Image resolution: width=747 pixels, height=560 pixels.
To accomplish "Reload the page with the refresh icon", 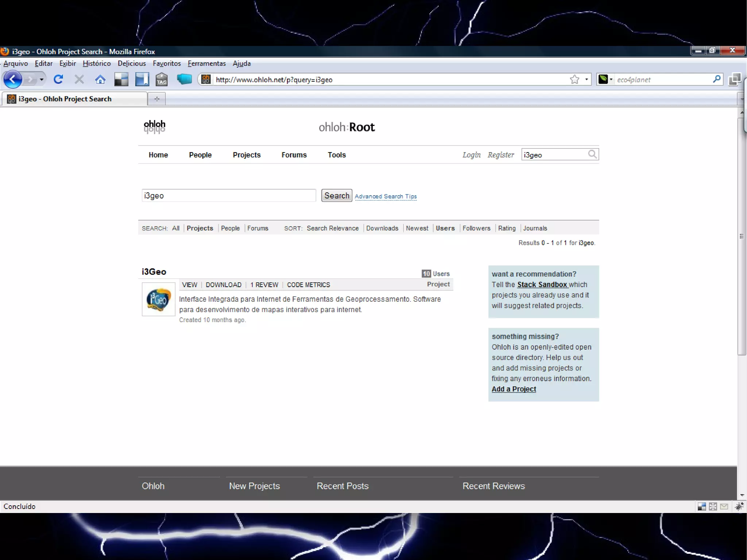I will tap(58, 80).
